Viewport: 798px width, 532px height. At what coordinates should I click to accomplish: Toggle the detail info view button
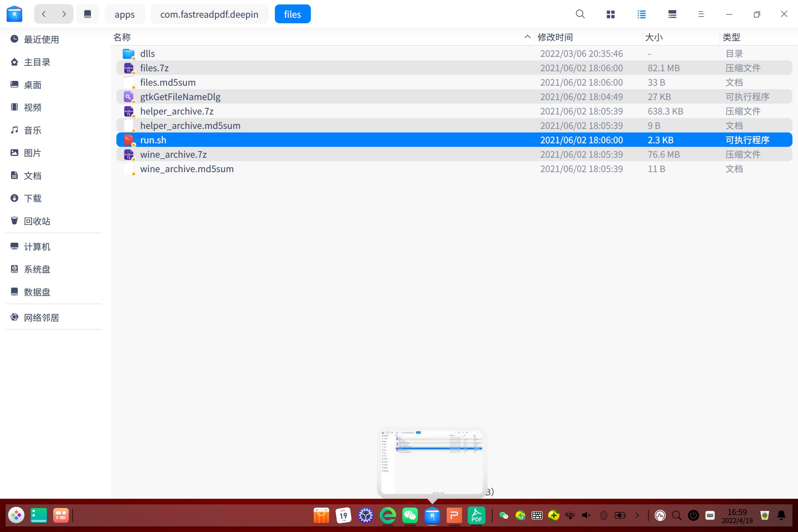coord(672,14)
